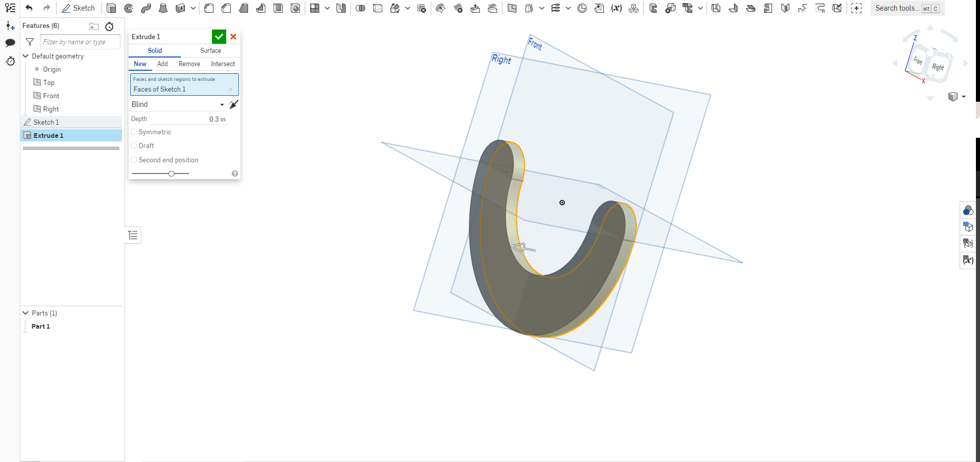980x462 pixels.
Task: Select the Extrude tool in toolbar
Action: pos(111,8)
